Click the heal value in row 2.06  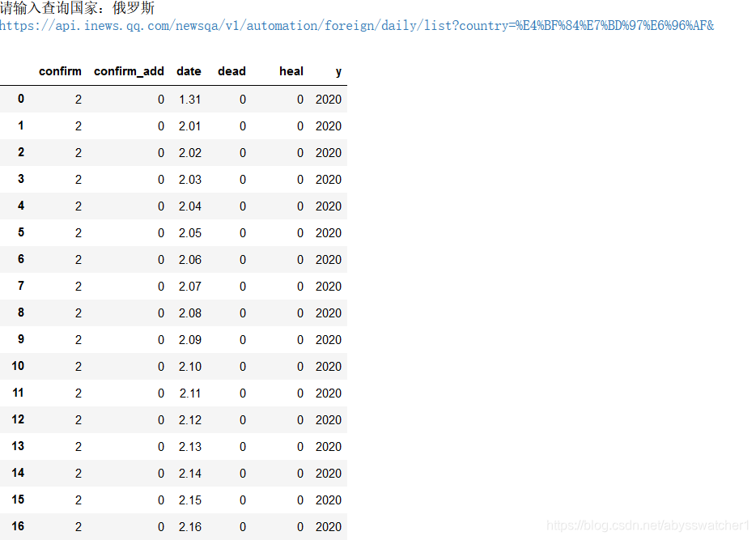300,260
